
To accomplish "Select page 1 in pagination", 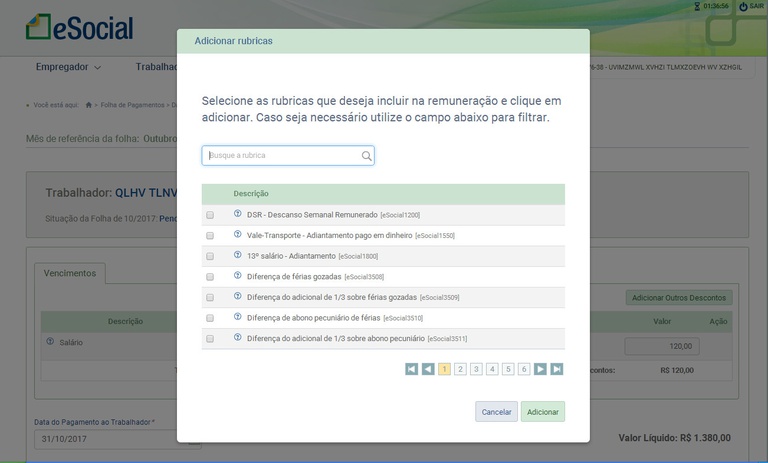I will 444,369.
